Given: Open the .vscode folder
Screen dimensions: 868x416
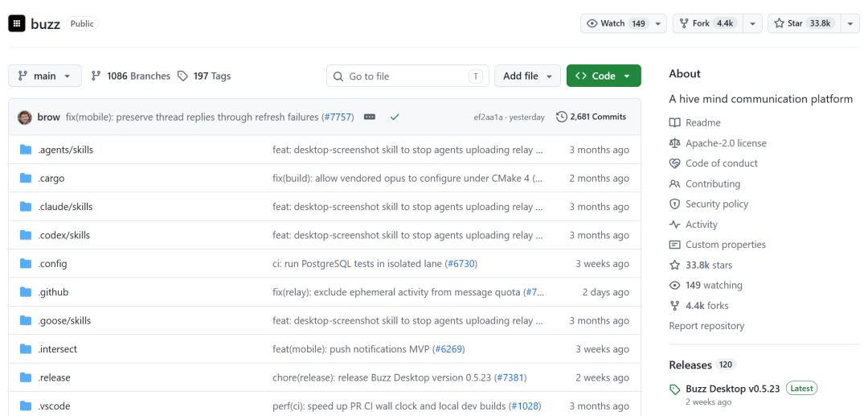Looking at the screenshot, I should click(54, 406).
